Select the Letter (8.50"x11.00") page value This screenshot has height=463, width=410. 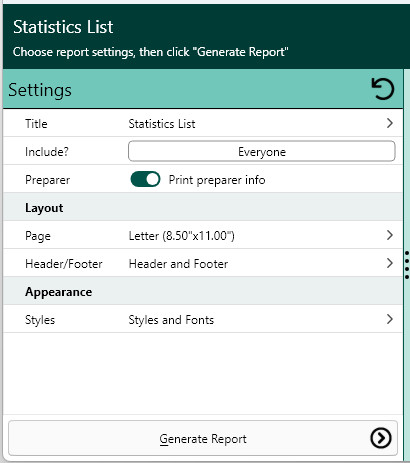182,236
